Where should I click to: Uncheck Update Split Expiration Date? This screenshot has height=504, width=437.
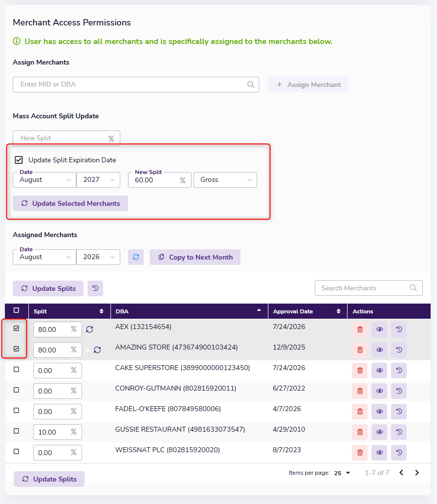point(19,160)
